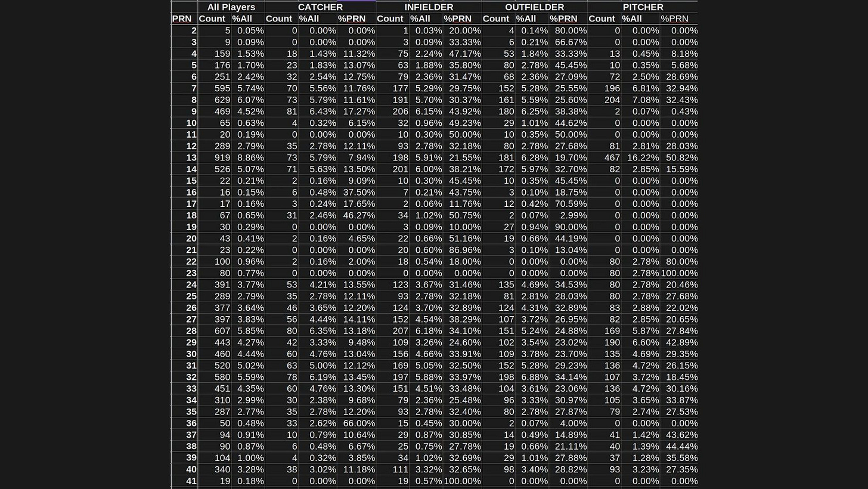Select the CATCHER group header

(x=320, y=7)
